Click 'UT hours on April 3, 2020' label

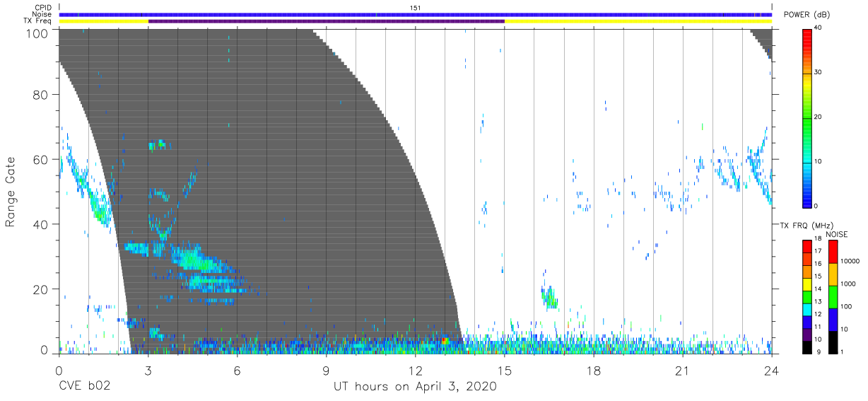pyautogui.click(x=415, y=387)
